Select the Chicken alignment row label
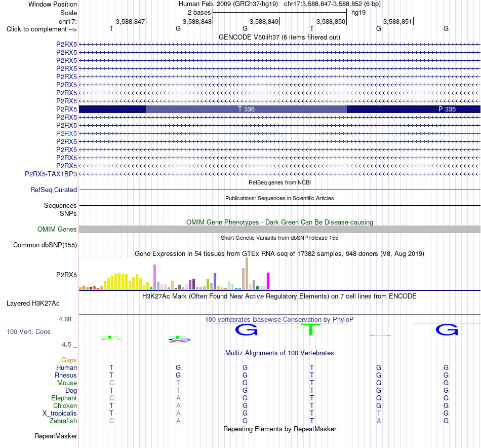The width and height of the screenshot is (481, 448). [65, 405]
